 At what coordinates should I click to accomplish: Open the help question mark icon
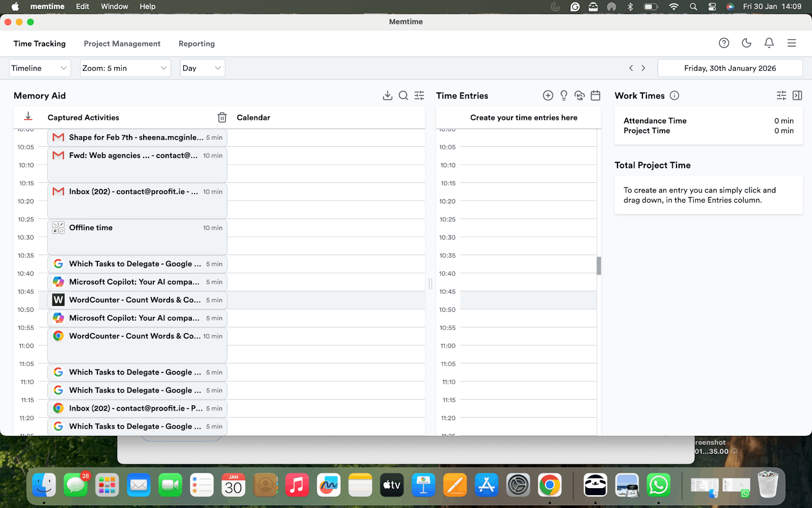coord(724,43)
